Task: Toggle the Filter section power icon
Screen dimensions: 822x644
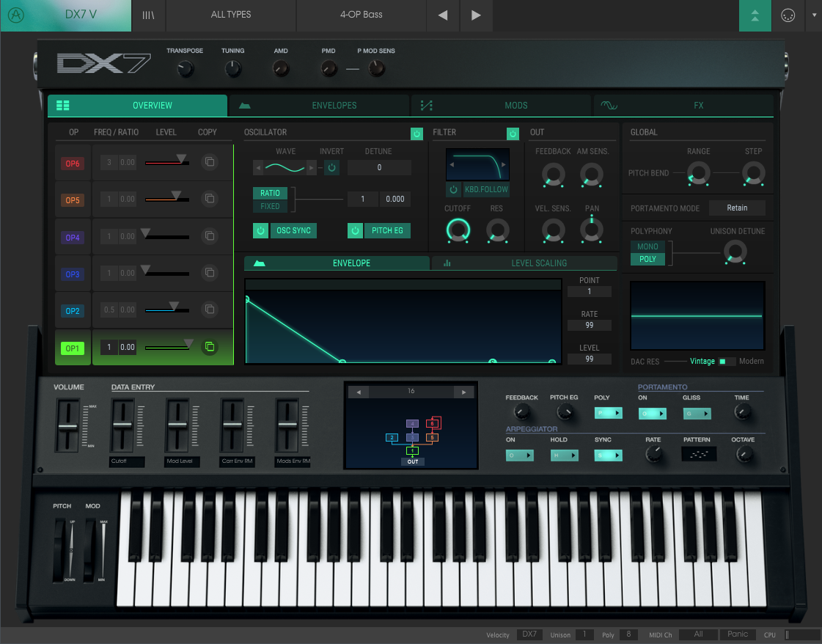Action: click(x=513, y=133)
